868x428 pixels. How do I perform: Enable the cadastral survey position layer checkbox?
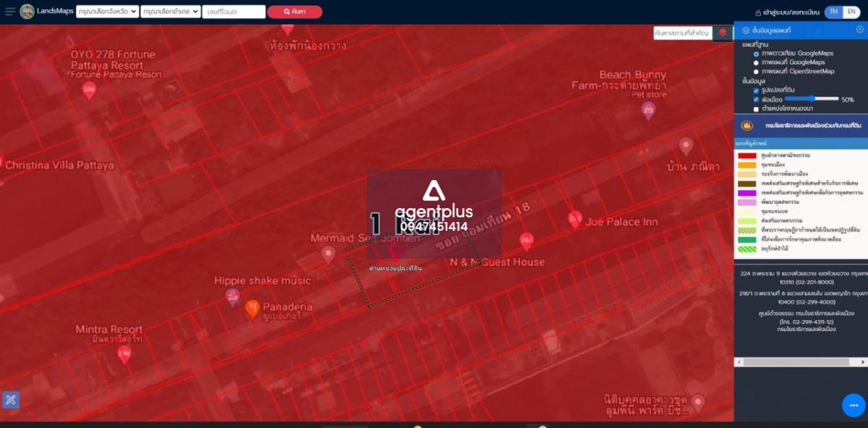(757, 108)
